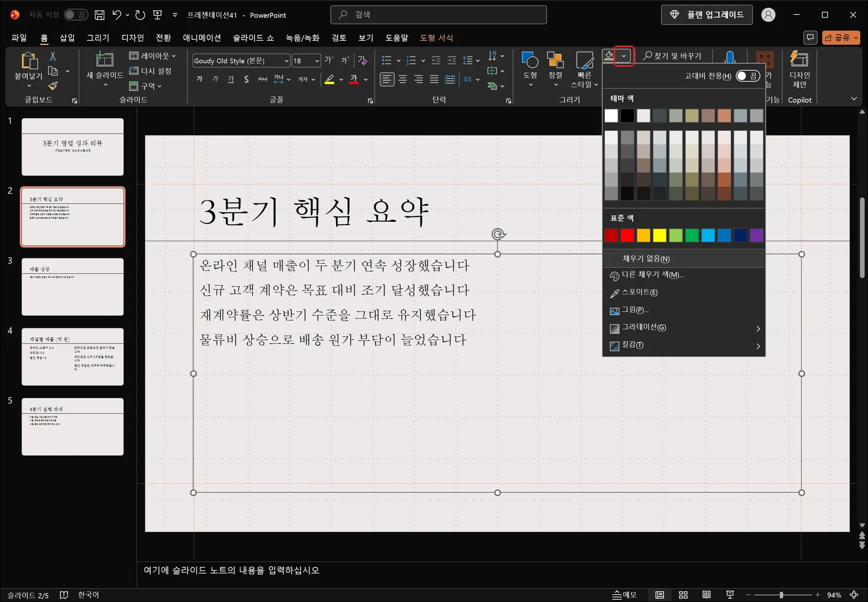Switch to the Transitions tab
Image resolution: width=868 pixels, height=602 pixels.
163,37
